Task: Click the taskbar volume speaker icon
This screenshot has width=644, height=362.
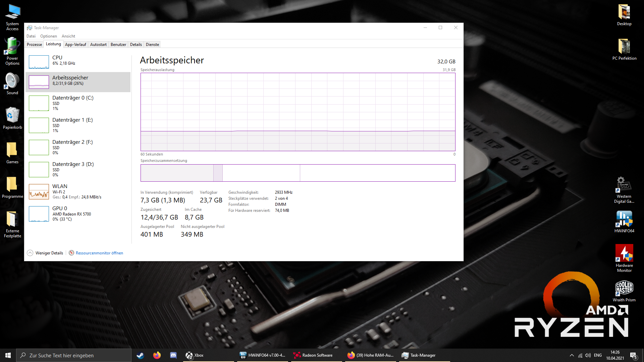Action: click(x=588, y=355)
